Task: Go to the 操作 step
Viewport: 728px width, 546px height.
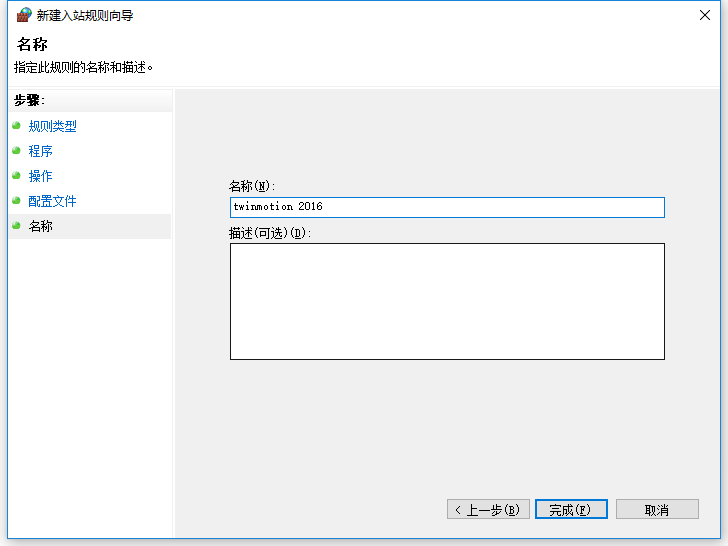Action: [x=40, y=176]
